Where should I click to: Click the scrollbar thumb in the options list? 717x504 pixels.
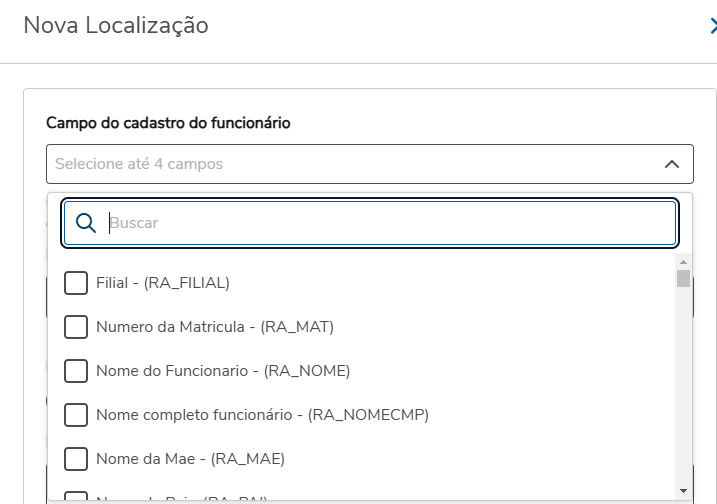[x=683, y=278]
